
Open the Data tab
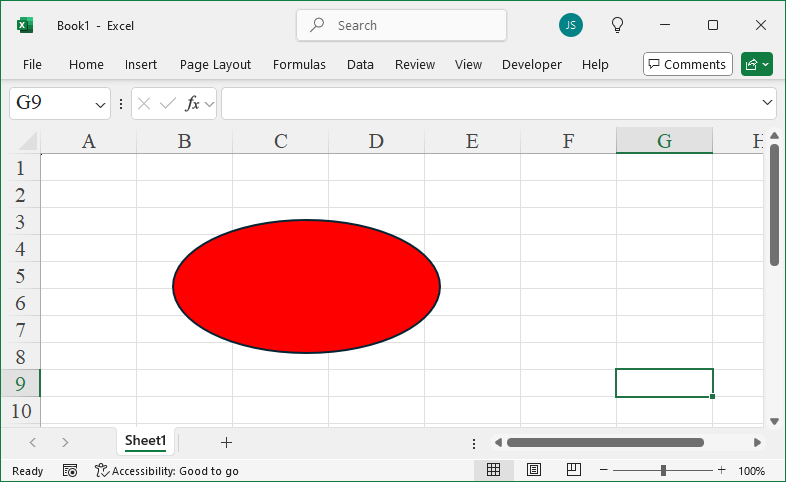coord(360,65)
